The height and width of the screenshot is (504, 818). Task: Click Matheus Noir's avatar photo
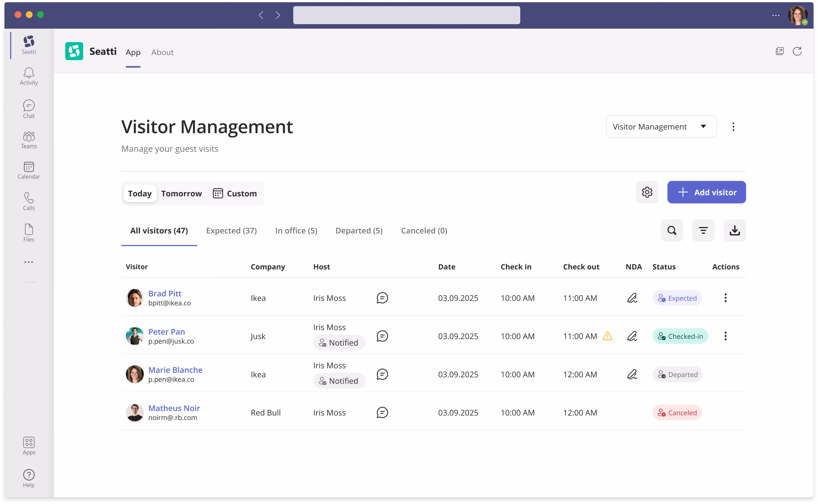135,413
